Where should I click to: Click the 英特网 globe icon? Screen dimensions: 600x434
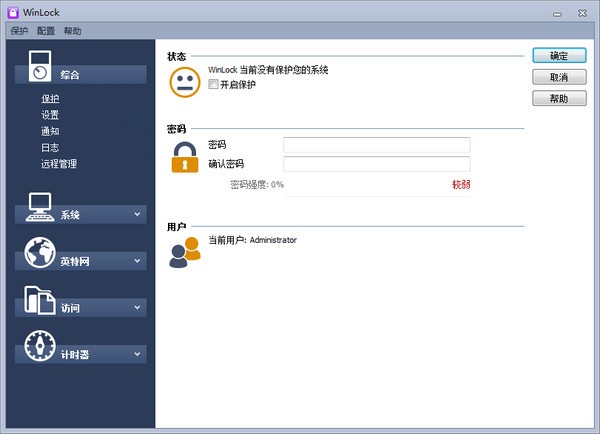(x=39, y=253)
